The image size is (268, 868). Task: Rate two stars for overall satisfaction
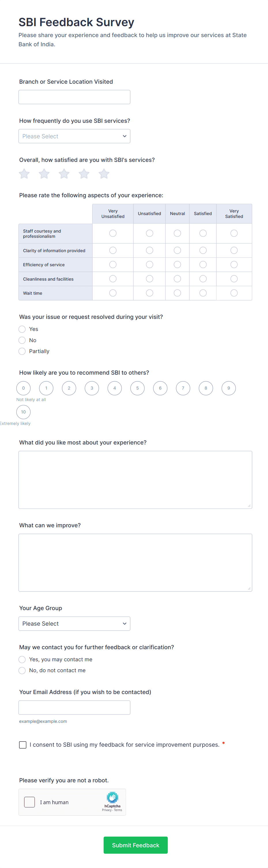(44, 174)
